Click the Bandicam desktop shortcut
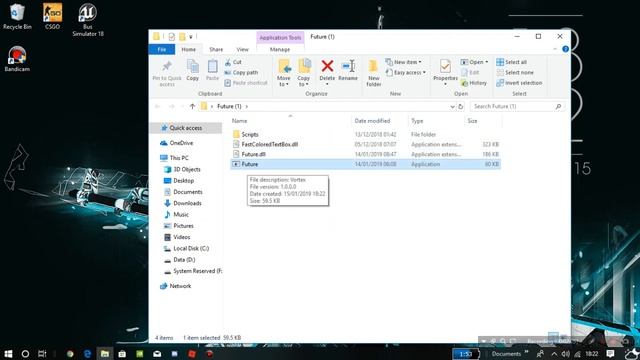The height and width of the screenshot is (360, 640). (17, 59)
